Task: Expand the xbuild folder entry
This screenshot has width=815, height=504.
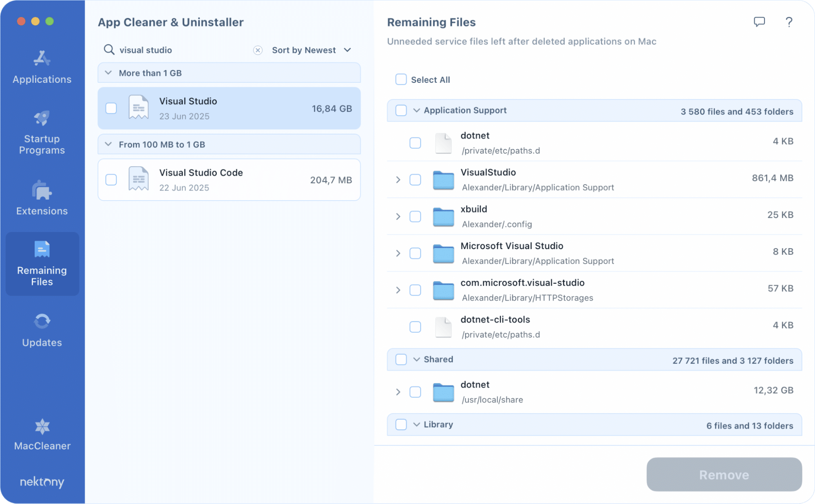Action: (398, 217)
